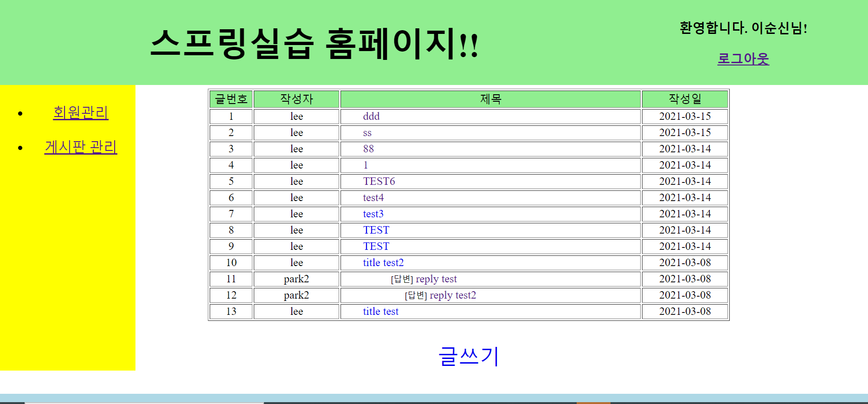The width and height of the screenshot is (868, 404).
Task: Open the title test2 post
Action: [383, 263]
